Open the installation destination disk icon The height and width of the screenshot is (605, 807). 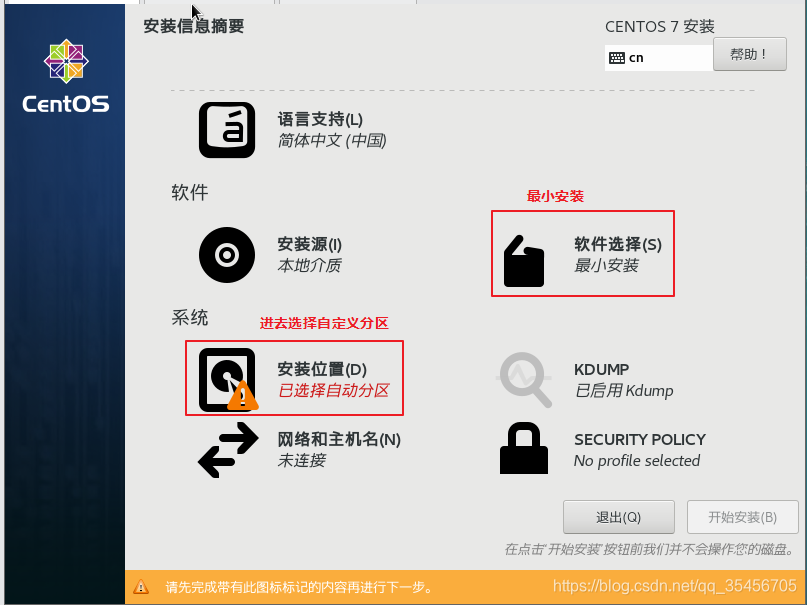click(x=229, y=380)
